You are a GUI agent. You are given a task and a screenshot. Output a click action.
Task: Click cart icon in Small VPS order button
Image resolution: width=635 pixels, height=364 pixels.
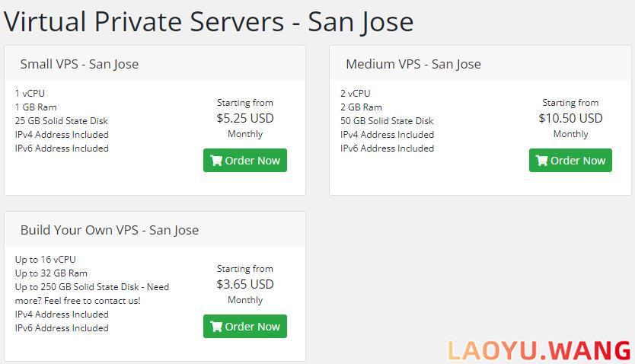coord(216,161)
